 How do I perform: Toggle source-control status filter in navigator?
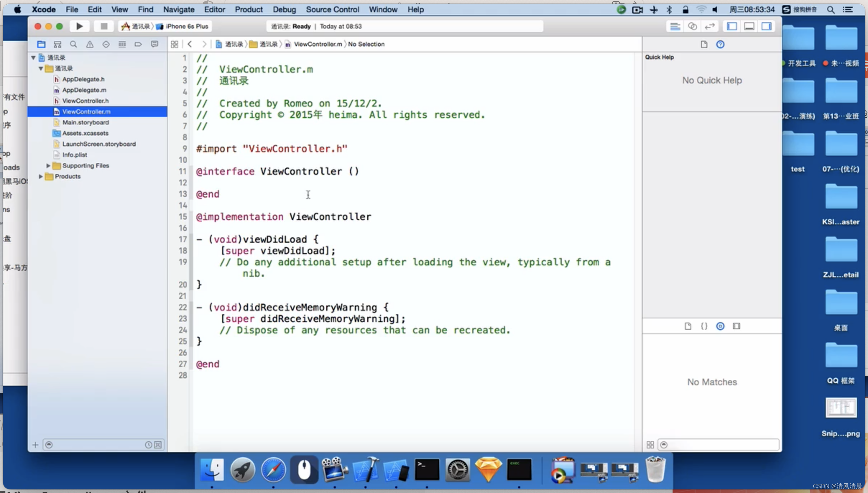point(158,445)
